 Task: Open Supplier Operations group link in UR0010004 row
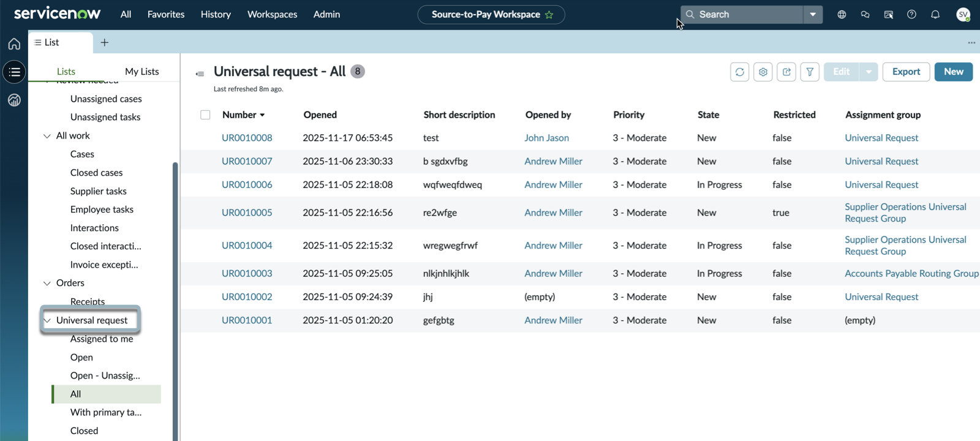tap(905, 246)
